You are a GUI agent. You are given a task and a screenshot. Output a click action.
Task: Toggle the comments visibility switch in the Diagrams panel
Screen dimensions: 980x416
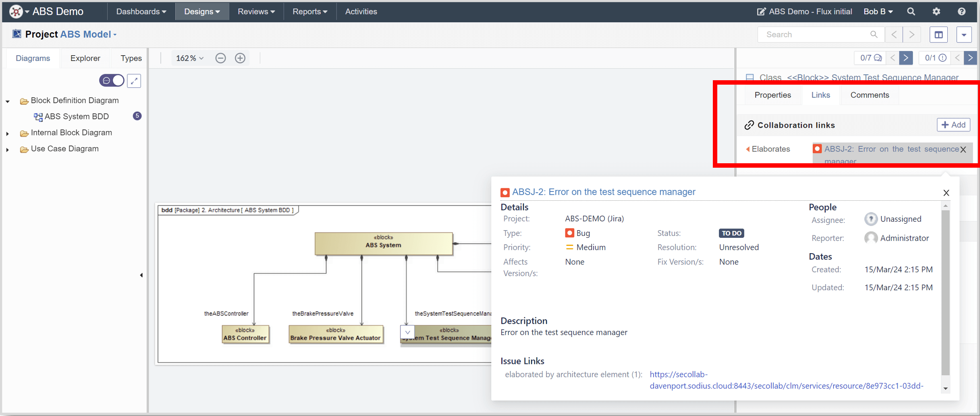112,80
